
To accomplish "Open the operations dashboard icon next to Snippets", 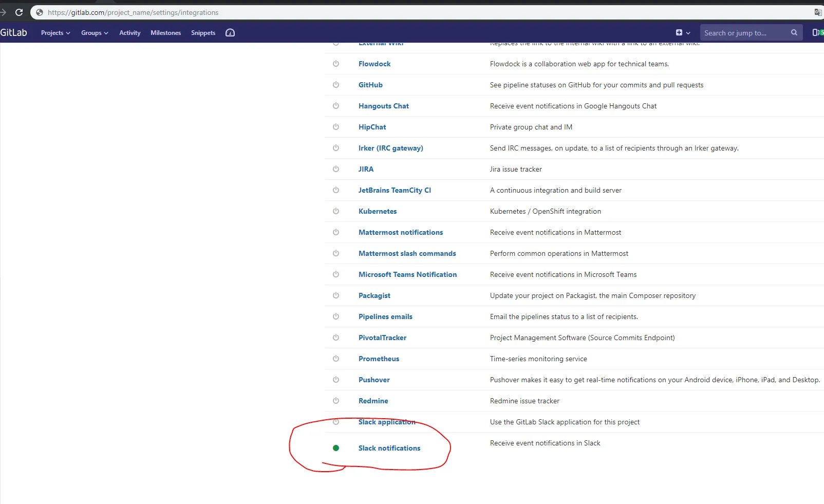I will (230, 33).
